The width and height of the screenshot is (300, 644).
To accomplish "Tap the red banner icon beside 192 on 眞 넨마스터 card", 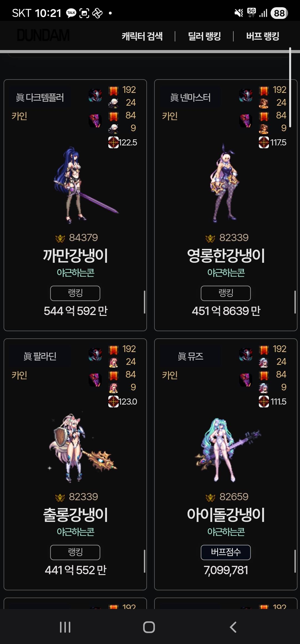I will click(264, 90).
